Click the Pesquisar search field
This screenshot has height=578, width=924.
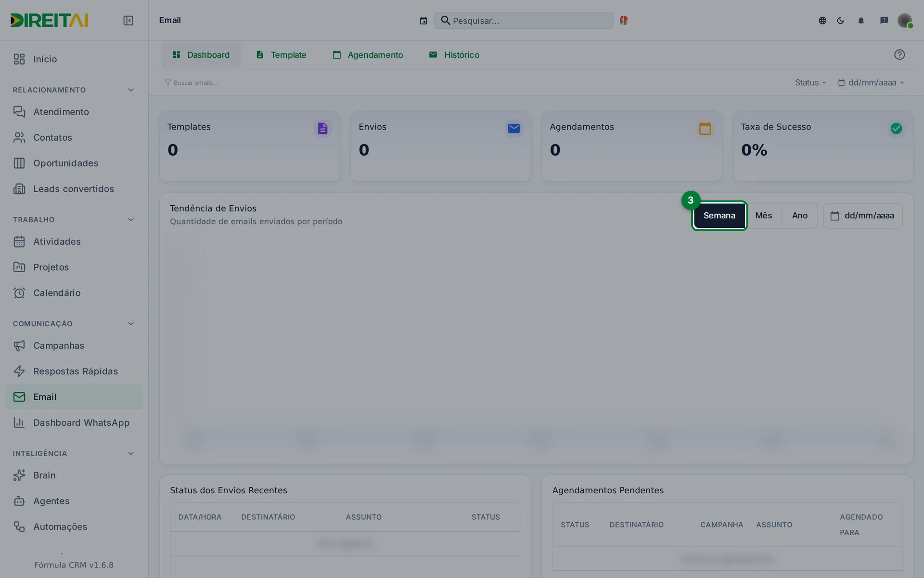[524, 21]
